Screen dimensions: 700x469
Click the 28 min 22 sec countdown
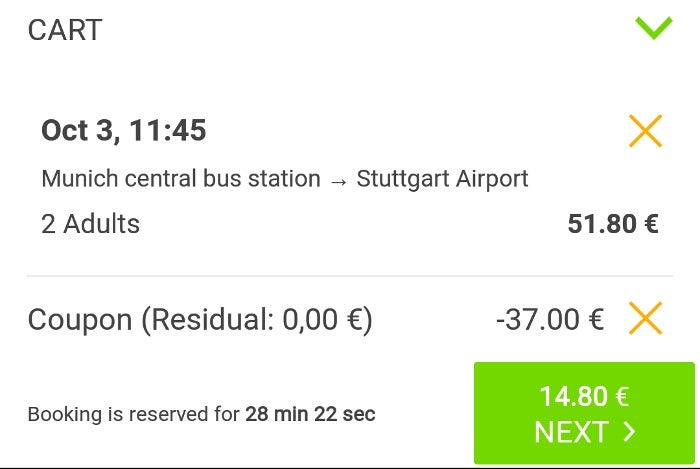tap(310, 414)
